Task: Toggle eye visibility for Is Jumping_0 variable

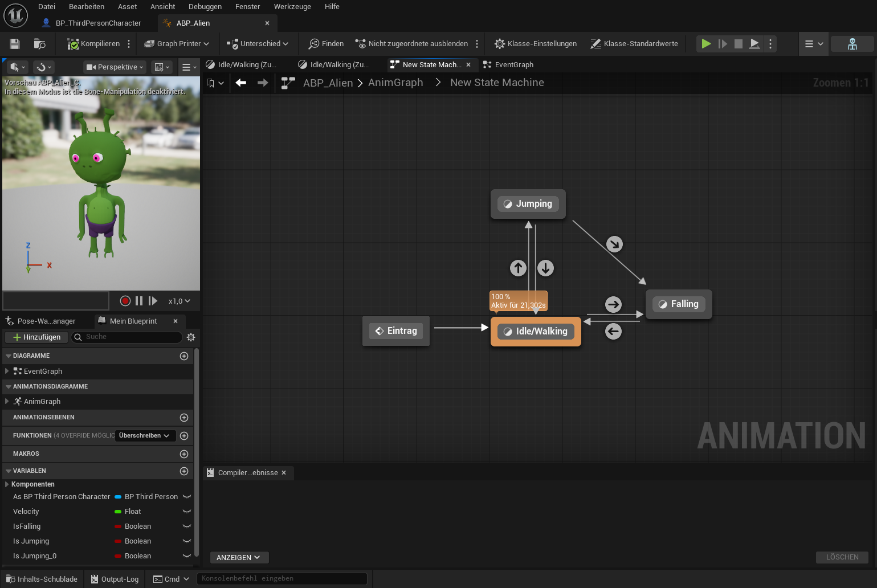Action: point(186,556)
